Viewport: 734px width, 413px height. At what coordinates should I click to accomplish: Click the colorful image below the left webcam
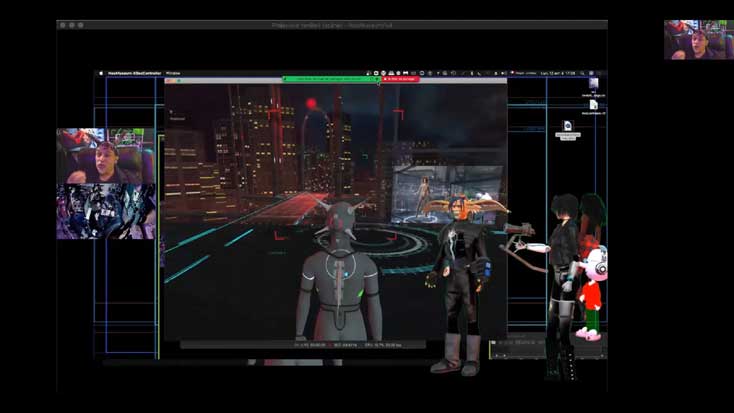click(x=105, y=211)
